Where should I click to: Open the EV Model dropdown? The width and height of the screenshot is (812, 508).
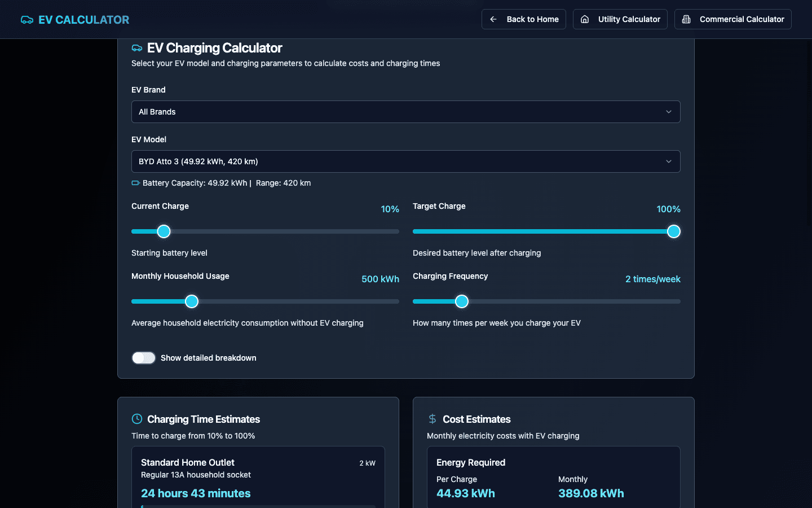pyautogui.click(x=406, y=161)
